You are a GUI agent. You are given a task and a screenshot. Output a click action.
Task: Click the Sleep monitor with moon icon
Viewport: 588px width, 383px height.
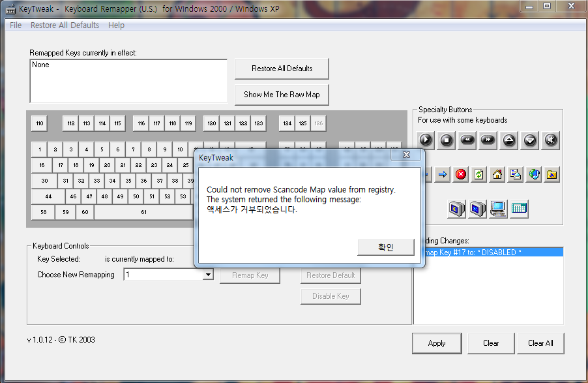[457, 209]
